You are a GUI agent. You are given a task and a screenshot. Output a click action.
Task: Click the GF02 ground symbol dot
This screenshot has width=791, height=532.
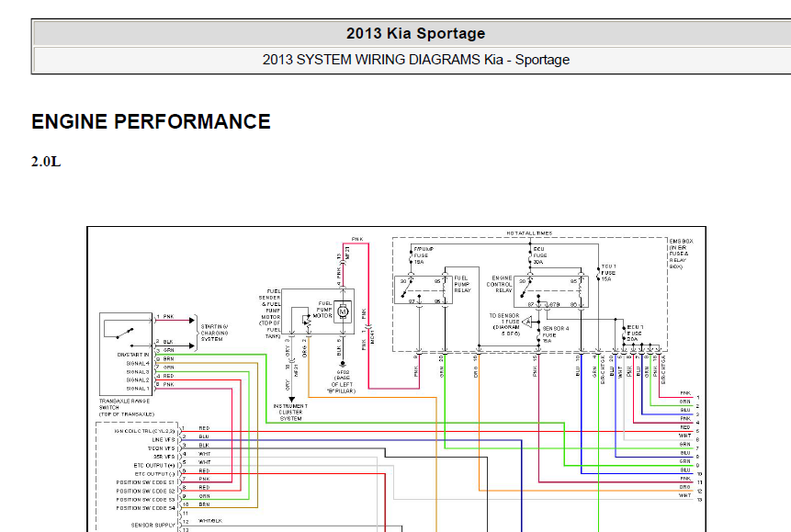(343, 364)
